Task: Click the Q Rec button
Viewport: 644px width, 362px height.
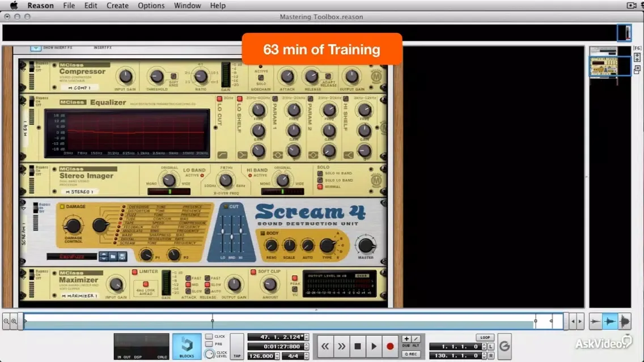Action: coord(410,354)
